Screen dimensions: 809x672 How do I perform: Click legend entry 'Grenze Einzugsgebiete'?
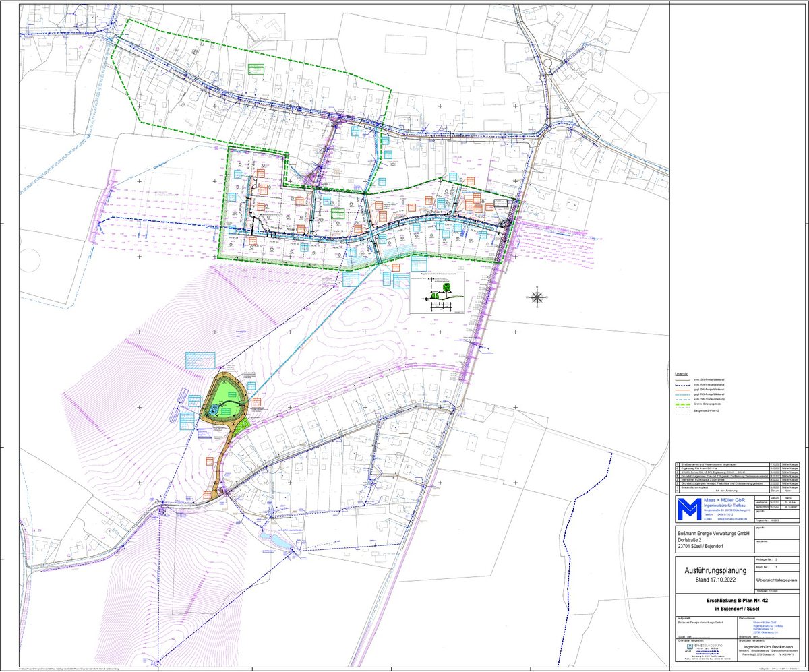point(707,404)
